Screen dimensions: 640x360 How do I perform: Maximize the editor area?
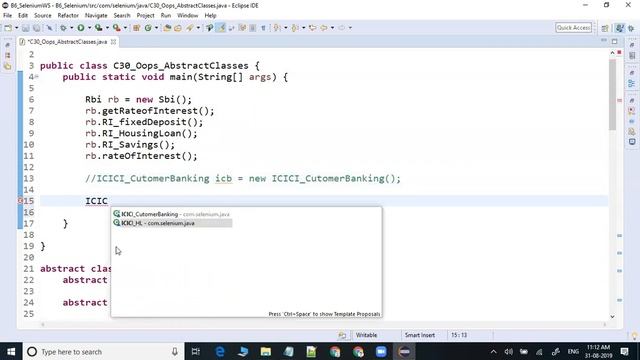pyautogui.click(x=615, y=41)
